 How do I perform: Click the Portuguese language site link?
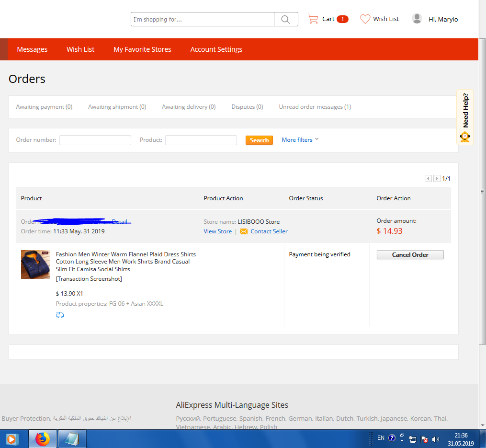pyautogui.click(x=221, y=418)
